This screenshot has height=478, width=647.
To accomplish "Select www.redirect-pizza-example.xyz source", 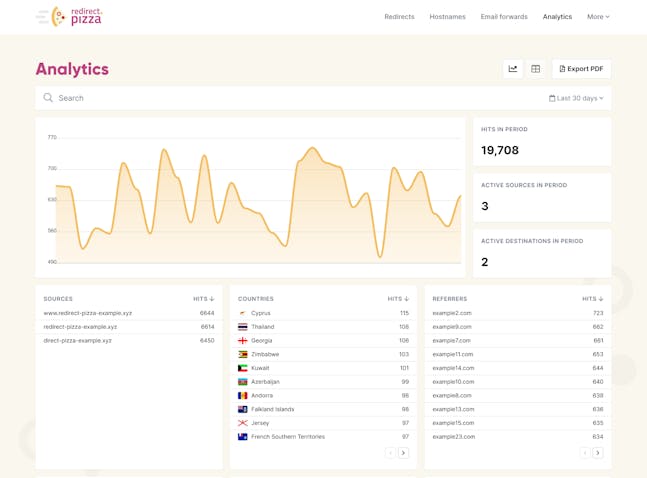I will (88, 313).
